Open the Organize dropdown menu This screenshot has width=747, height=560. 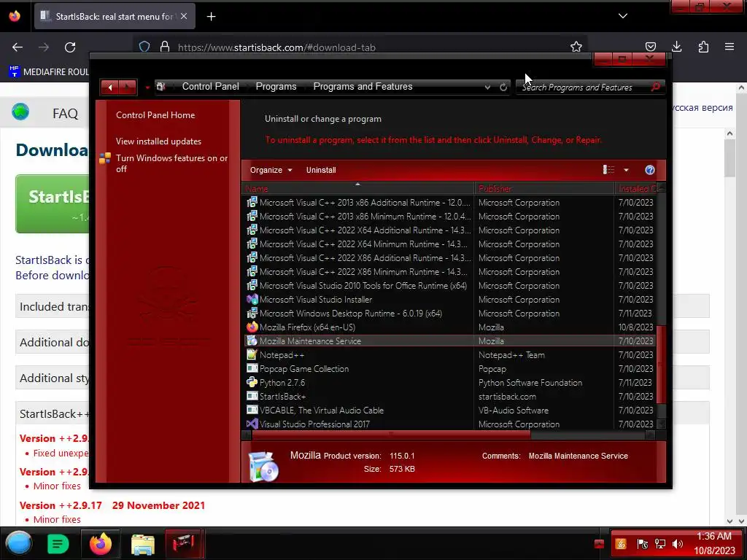[271, 170]
